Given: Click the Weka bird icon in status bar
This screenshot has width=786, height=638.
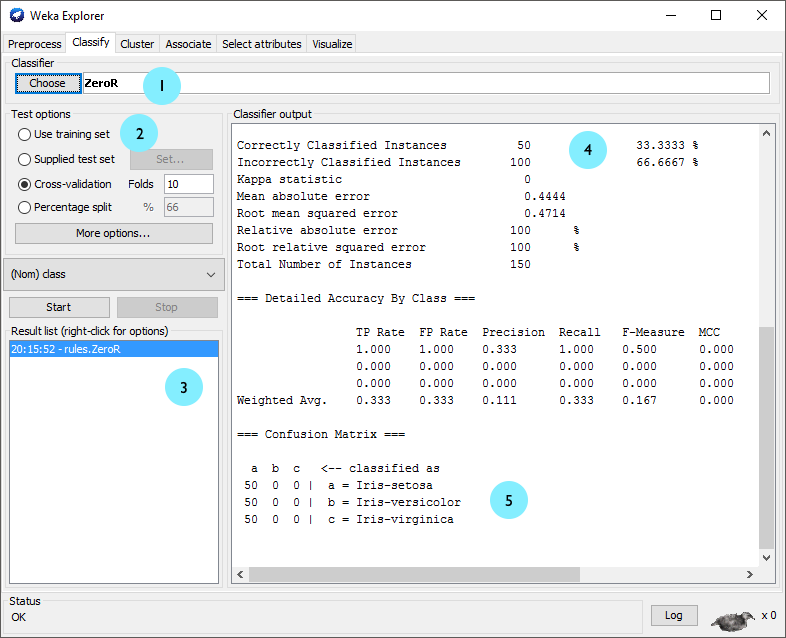Looking at the screenshot, I should (733, 619).
